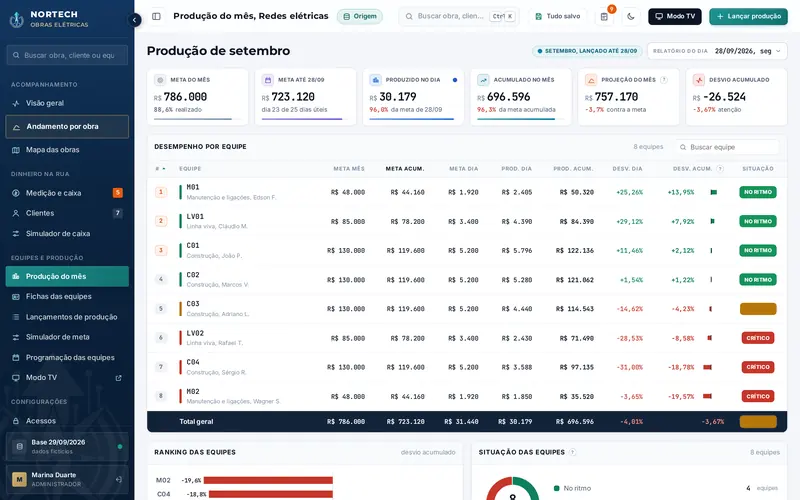The image size is (800, 500).
Task: Click the Modo TV monitor icon in sidebar
Action: pos(16,378)
